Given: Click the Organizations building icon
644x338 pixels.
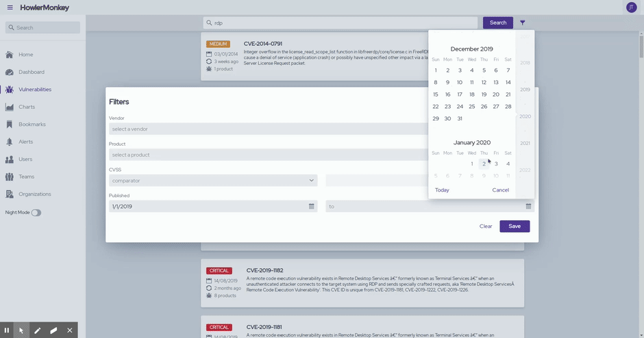Looking at the screenshot, I should 10,194.
